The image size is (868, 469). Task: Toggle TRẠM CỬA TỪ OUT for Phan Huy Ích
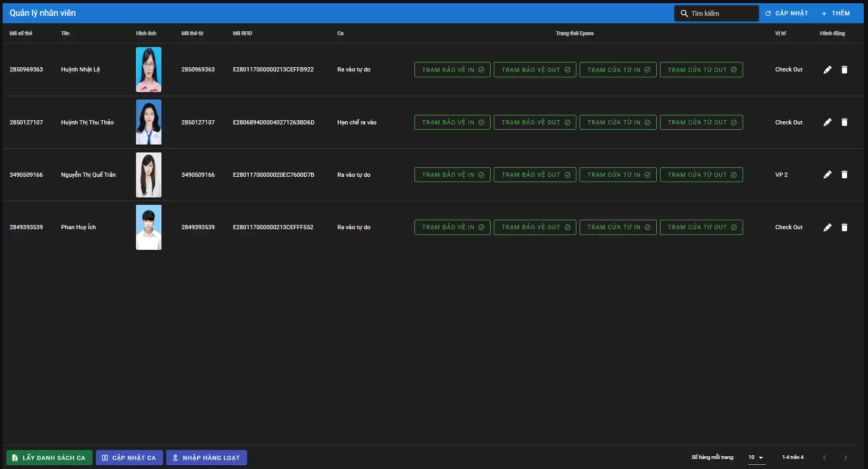coord(701,228)
